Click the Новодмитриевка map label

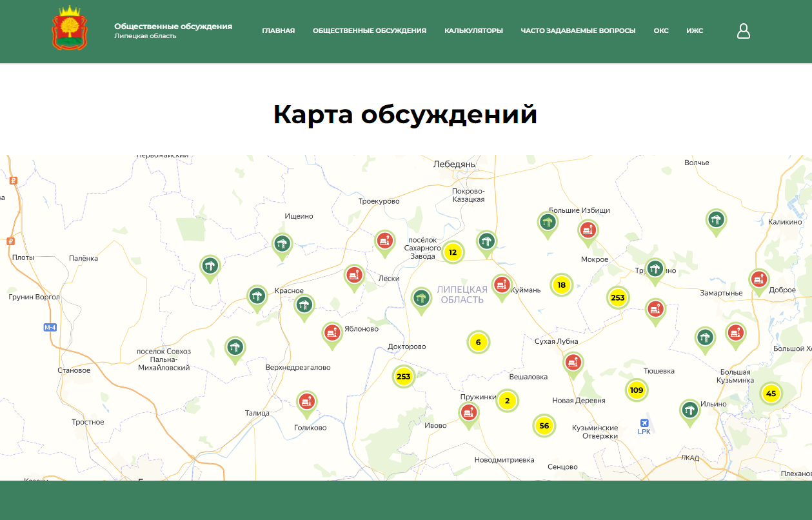pyautogui.click(x=504, y=460)
